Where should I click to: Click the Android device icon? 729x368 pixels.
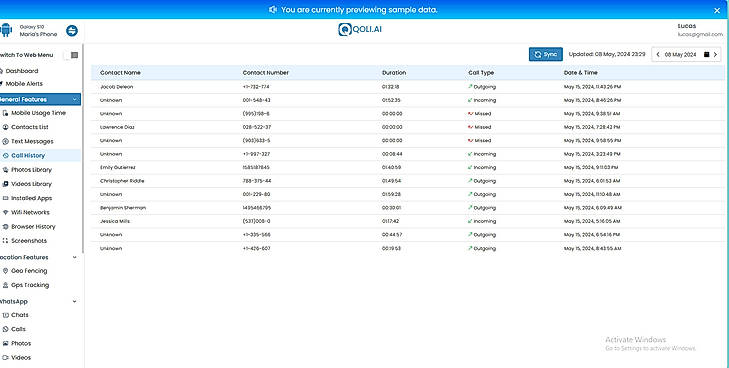(6, 30)
